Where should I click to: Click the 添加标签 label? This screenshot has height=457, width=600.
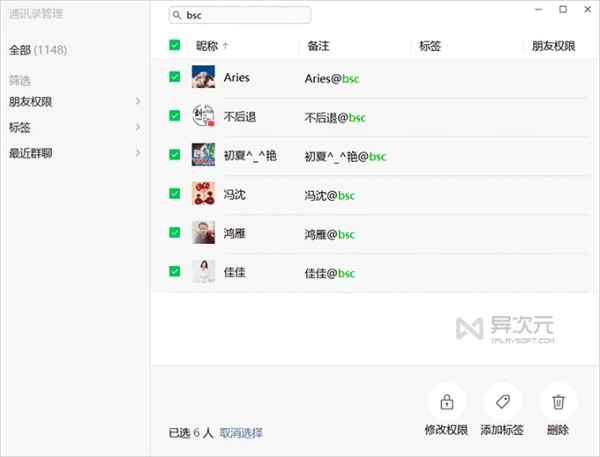click(502, 430)
